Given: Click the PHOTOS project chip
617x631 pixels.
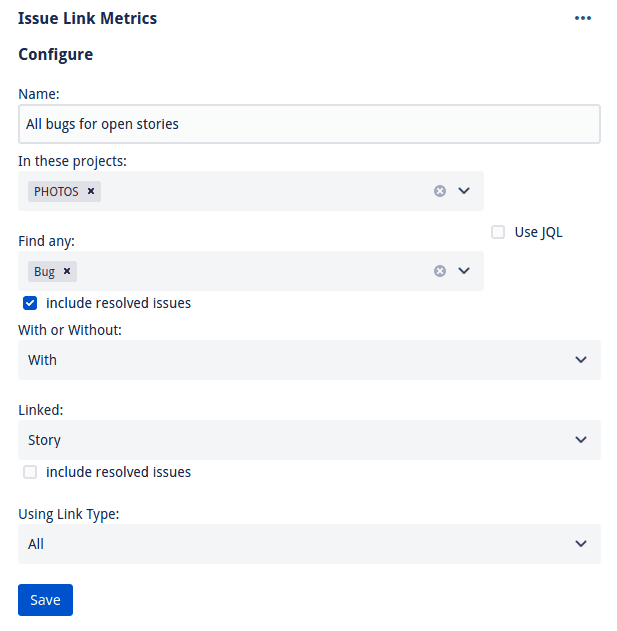Looking at the screenshot, I should (x=56, y=192).
